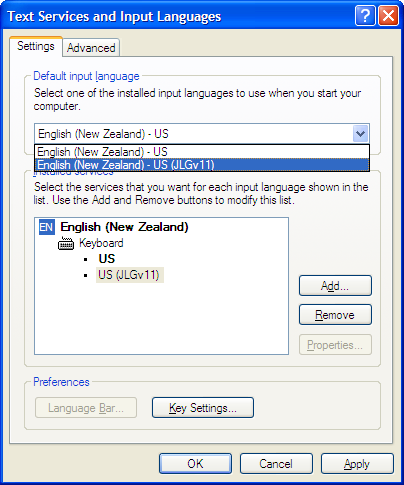Click the Add... button
Screen dimensions: 404x485
point(335,286)
